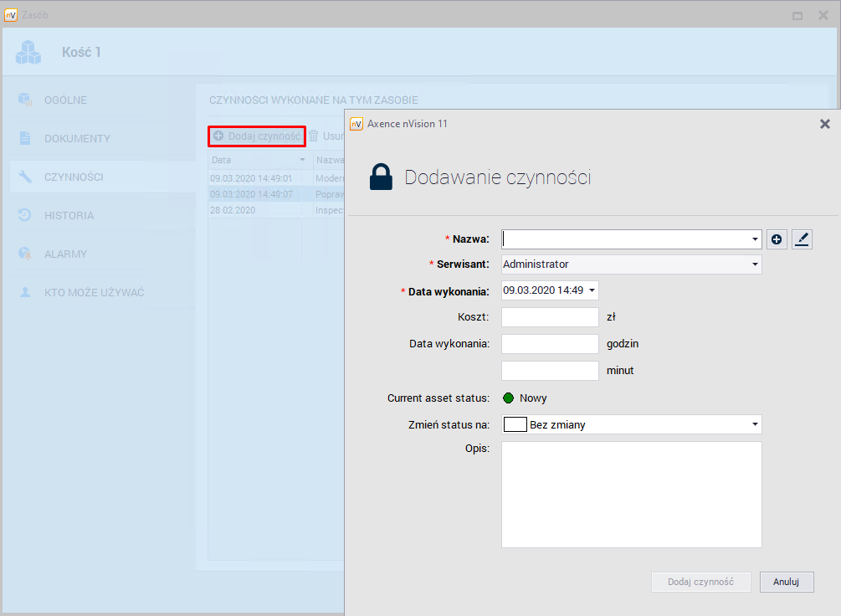
Task: Expand the Nazwa combo box dropdown
Action: [755, 239]
